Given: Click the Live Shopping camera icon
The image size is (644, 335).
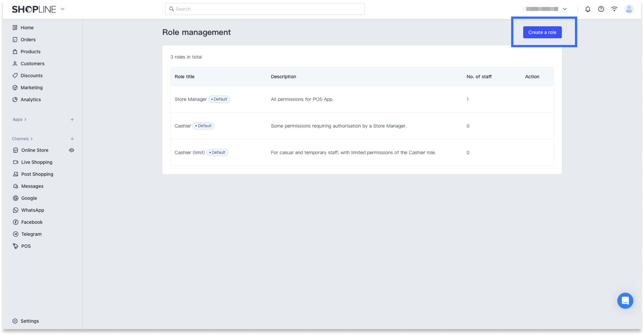Looking at the screenshot, I should click(16, 162).
